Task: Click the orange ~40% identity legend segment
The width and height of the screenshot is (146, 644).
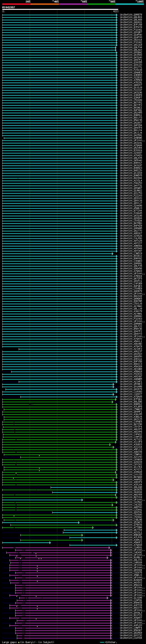Action: click(x=45, y=4)
